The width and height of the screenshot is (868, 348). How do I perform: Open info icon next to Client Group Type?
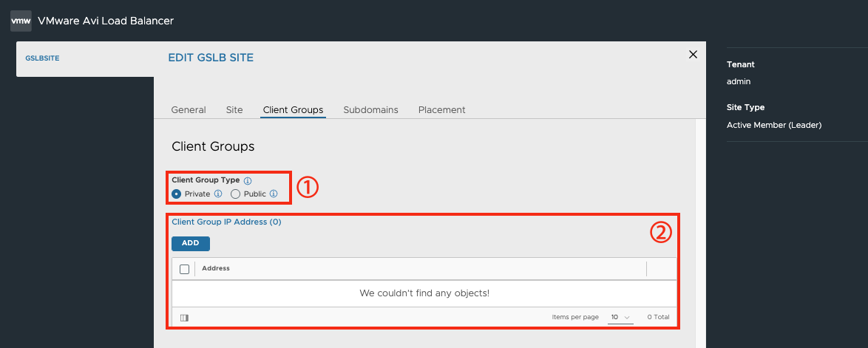pyautogui.click(x=248, y=180)
